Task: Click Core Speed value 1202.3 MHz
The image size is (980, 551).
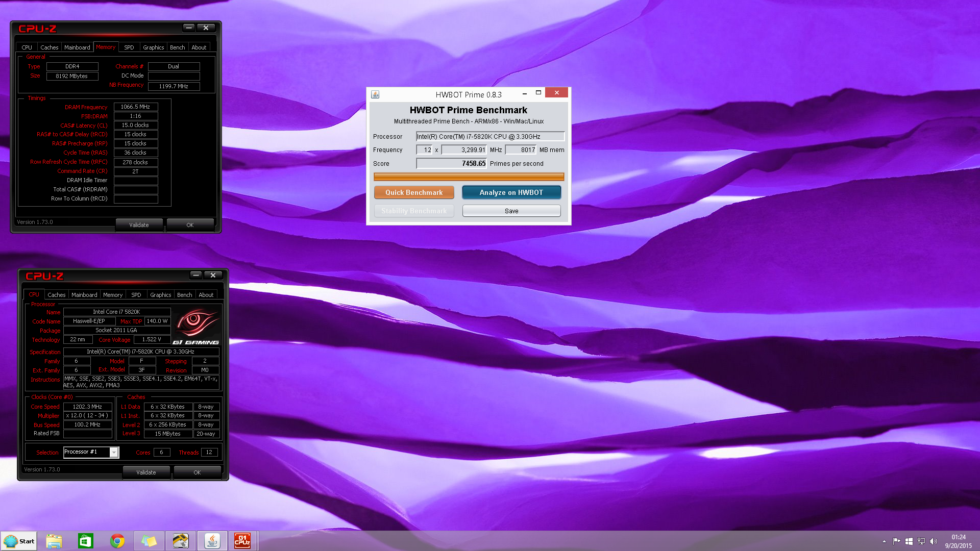Action: (x=87, y=407)
